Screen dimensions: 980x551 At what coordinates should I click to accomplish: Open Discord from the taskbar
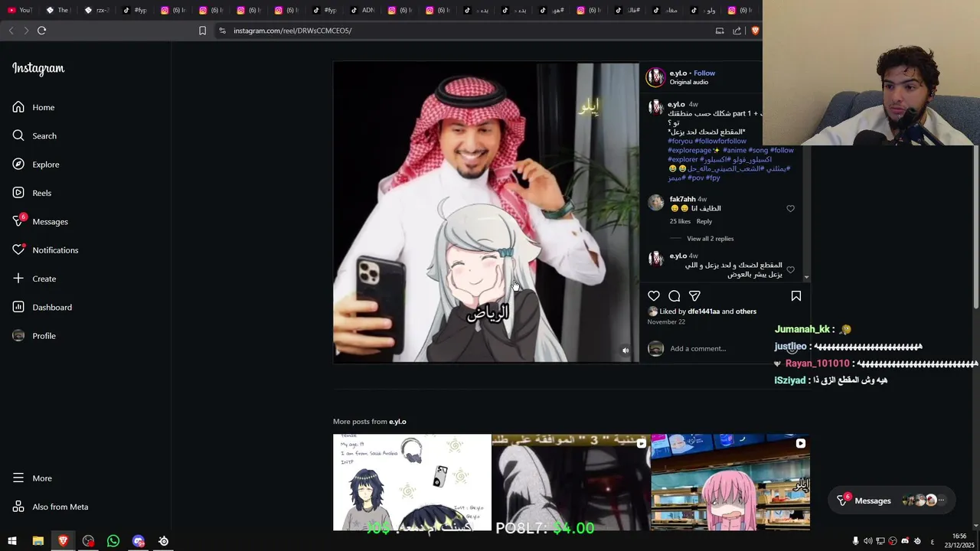pos(139,541)
